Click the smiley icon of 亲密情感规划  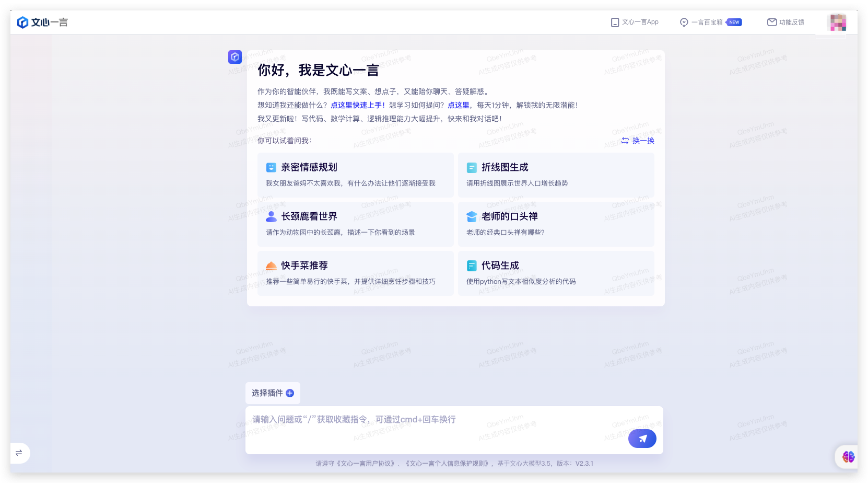click(271, 167)
